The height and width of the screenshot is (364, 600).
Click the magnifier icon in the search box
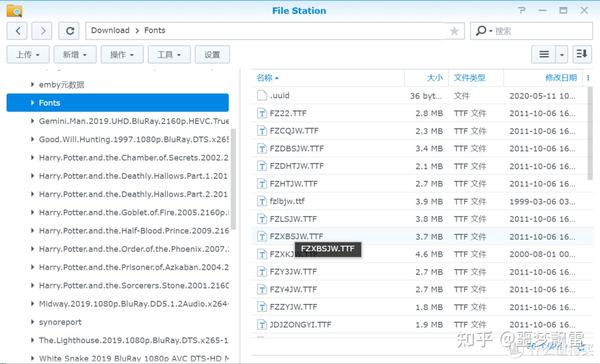click(481, 31)
